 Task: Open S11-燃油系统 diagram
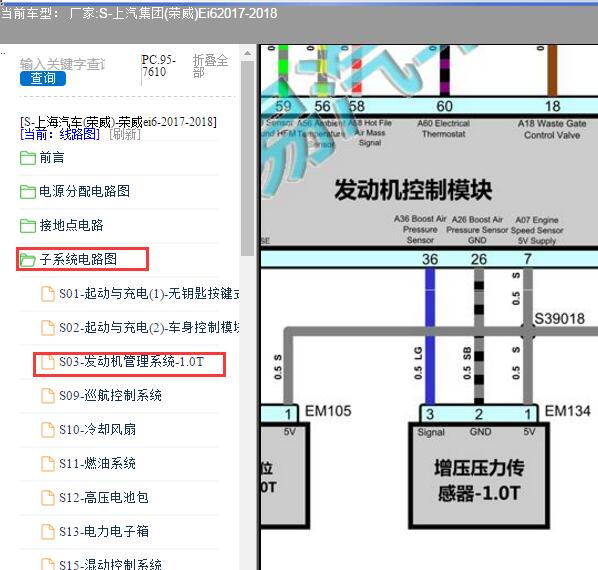tap(97, 463)
